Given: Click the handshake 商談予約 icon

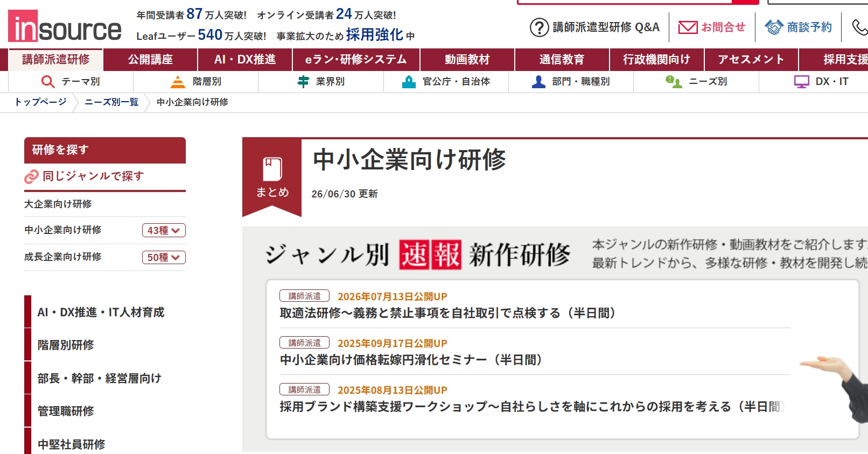Looking at the screenshot, I should [774, 27].
